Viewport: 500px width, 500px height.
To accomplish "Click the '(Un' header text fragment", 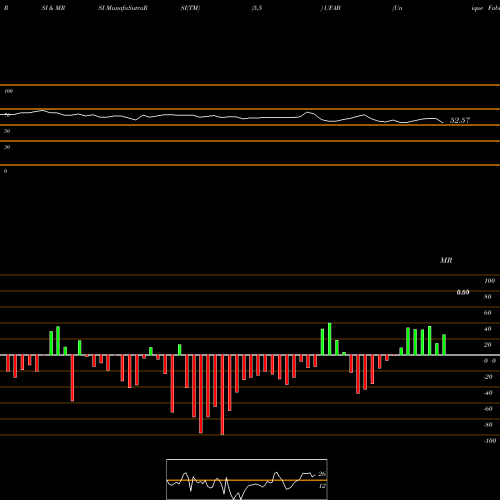I will 397,8.
